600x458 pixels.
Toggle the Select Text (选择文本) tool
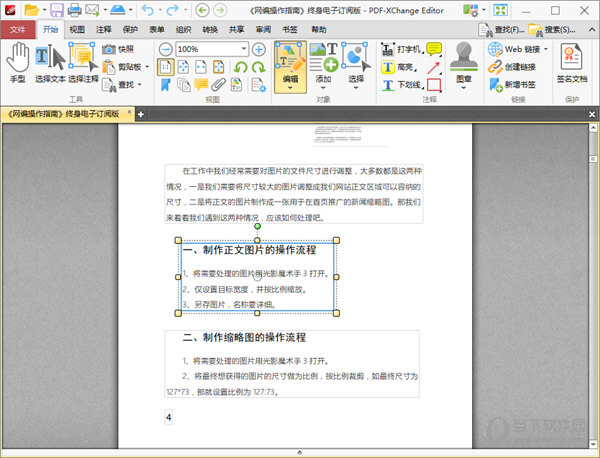point(47,62)
